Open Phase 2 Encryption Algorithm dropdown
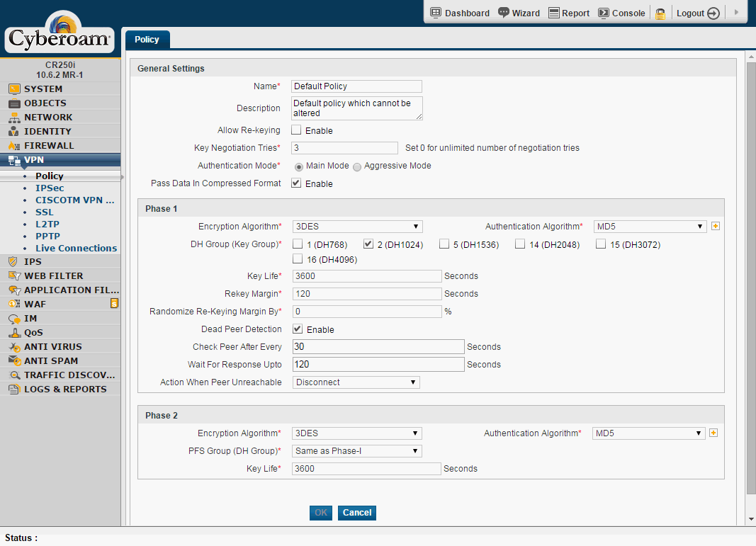 [x=357, y=433]
